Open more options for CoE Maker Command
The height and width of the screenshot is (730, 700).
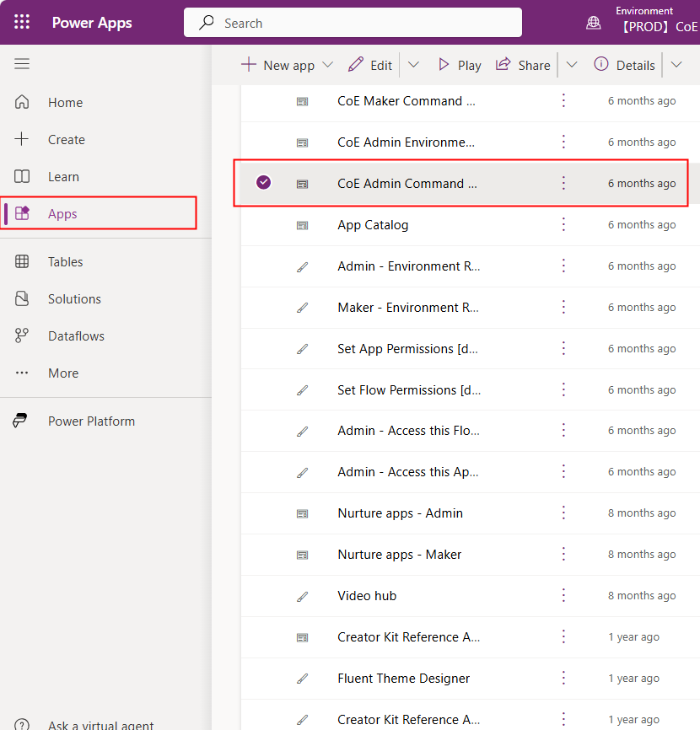[563, 100]
